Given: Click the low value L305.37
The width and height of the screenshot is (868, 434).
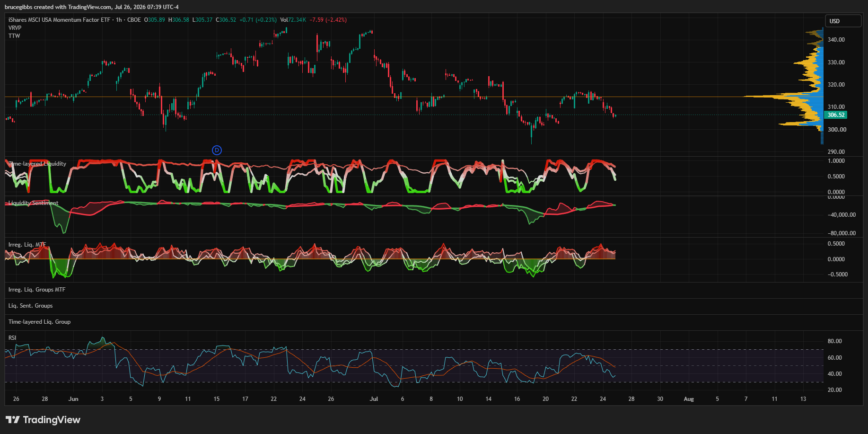Looking at the screenshot, I should (x=202, y=20).
